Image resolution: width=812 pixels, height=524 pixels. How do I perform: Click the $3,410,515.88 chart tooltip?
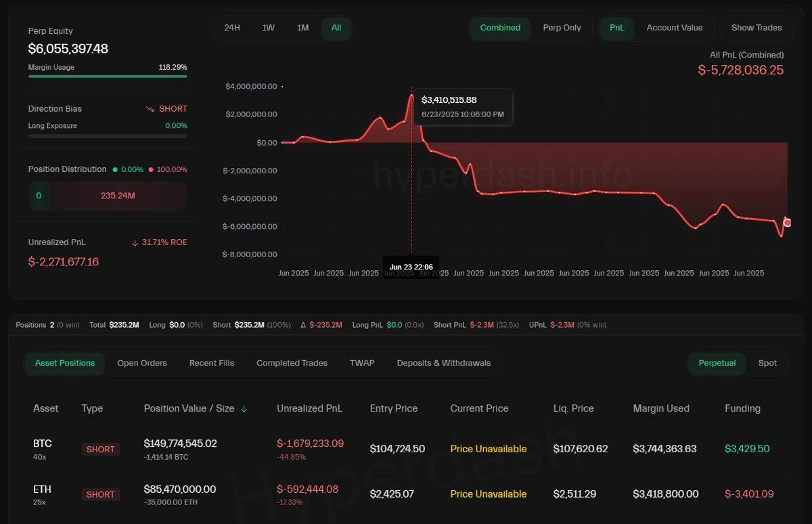464,106
